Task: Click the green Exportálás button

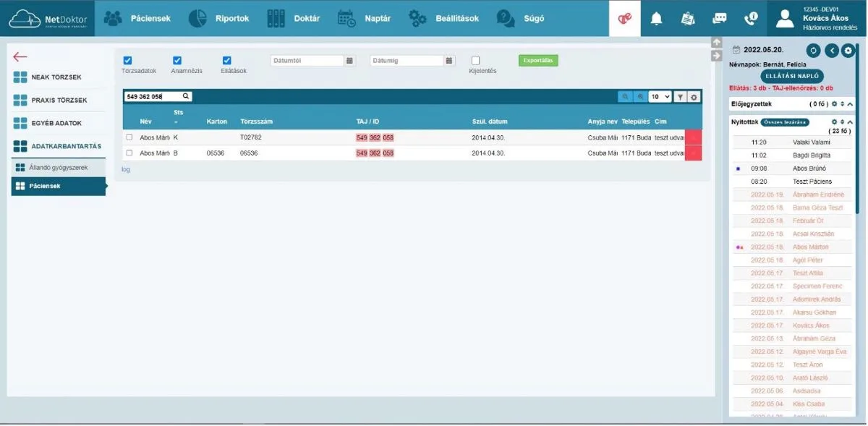Action: (x=538, y=61)
